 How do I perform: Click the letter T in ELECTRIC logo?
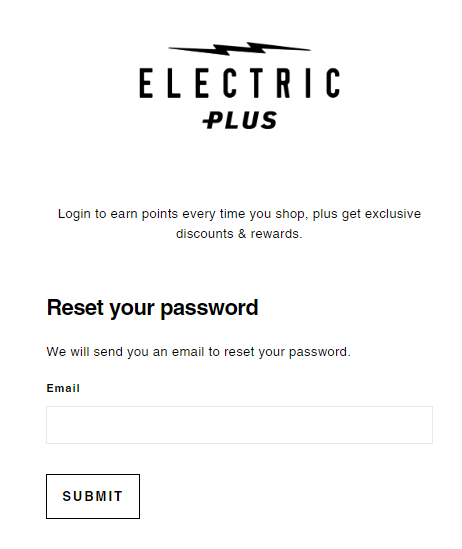[x=256, y=83]
